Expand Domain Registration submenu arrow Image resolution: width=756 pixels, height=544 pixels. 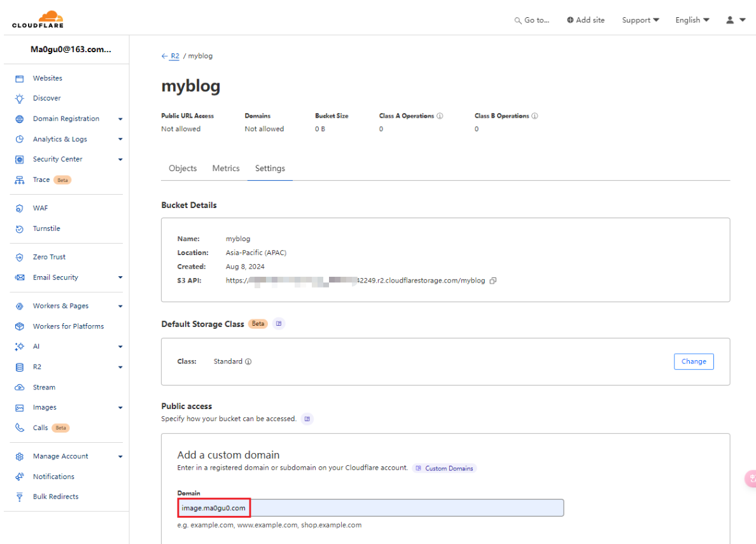[120, 119]
